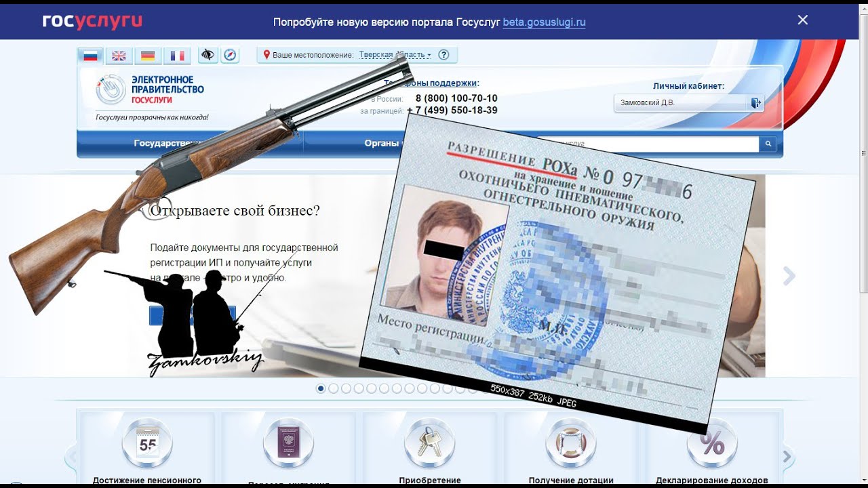Select the fourth slider pagination dot
Screen dimensions: 868x488
359,388
